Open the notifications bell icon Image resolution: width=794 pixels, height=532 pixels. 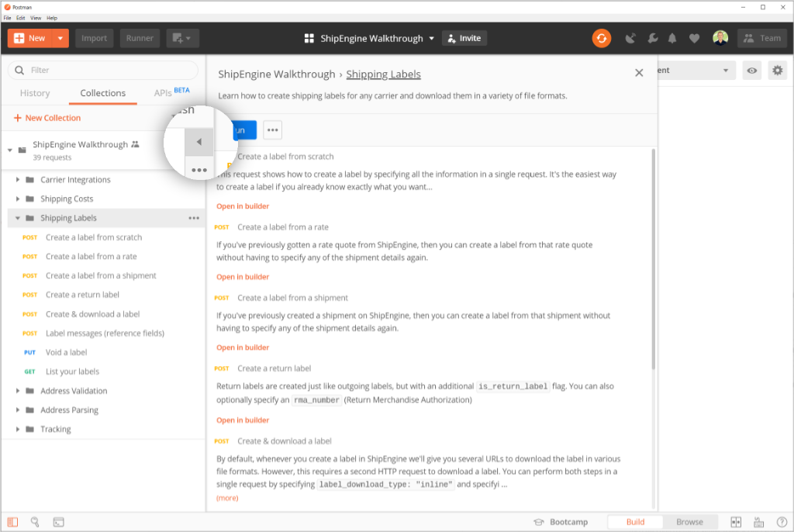(x=672, y=38)
